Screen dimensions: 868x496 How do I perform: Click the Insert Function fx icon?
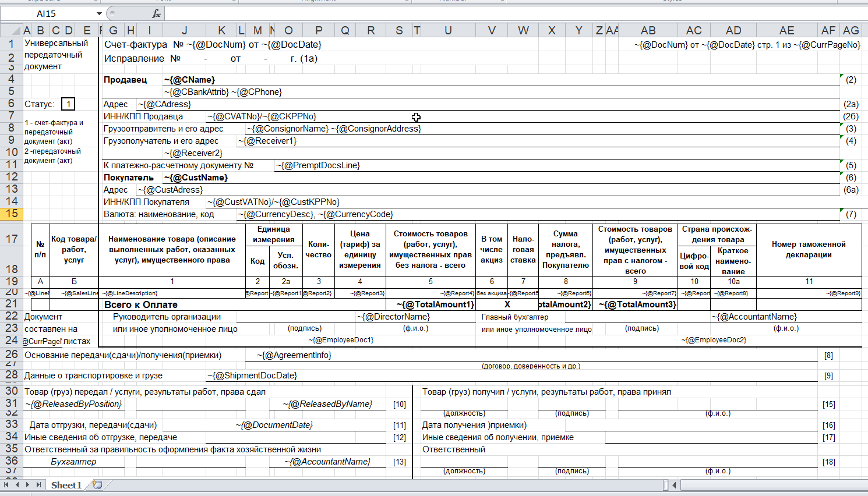(x=156, y=13)
